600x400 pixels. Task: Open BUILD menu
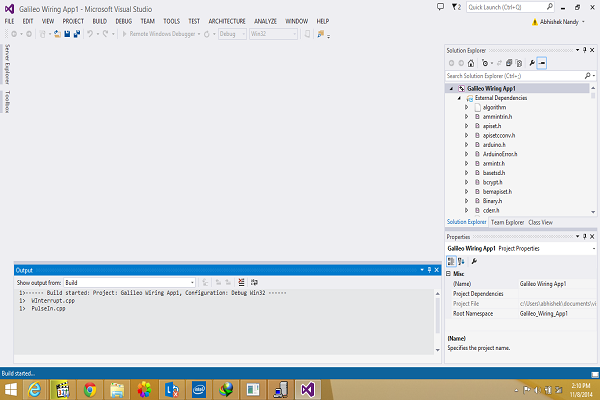99,21
